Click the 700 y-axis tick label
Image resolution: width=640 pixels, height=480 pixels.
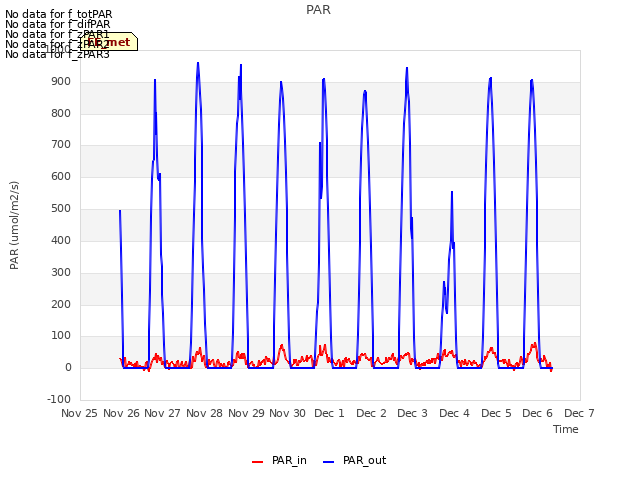[x=61, y=144]
